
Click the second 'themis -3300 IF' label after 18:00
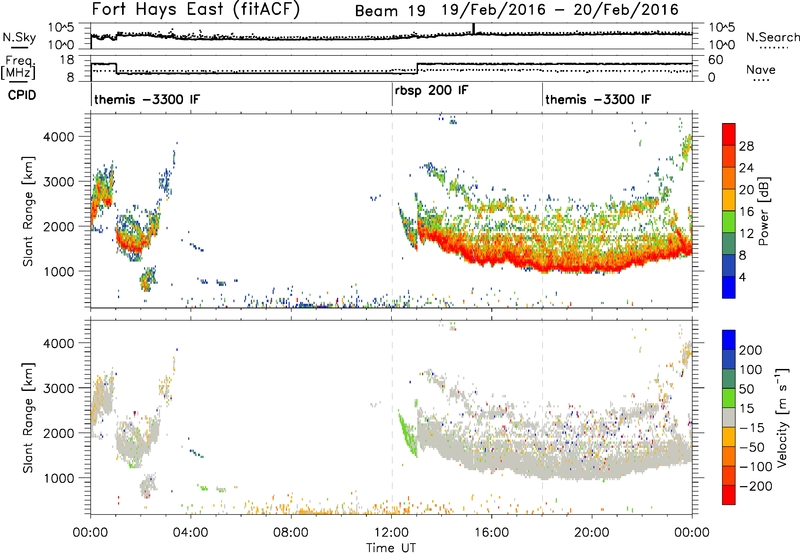[x=598, y=99]
